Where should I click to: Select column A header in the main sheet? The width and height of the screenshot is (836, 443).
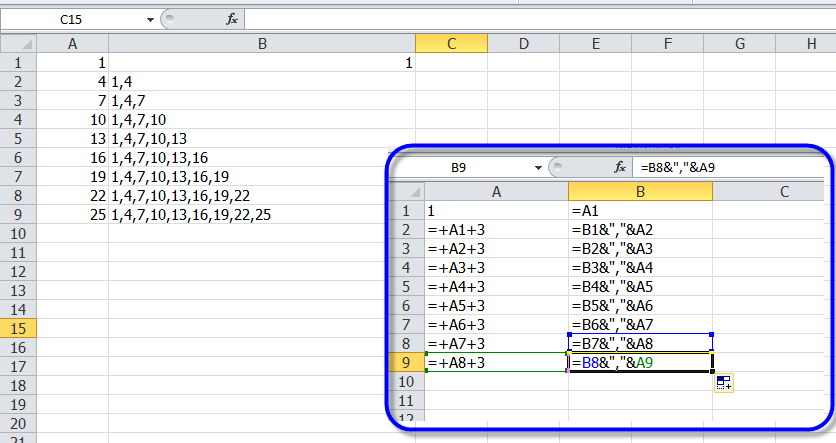pyautogui.click(x=73, y=44)
